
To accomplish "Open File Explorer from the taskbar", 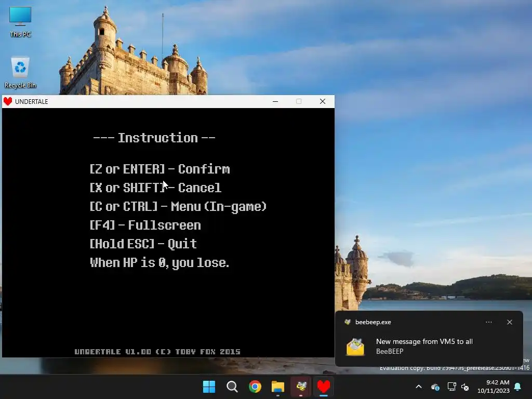I will [278, 387].
